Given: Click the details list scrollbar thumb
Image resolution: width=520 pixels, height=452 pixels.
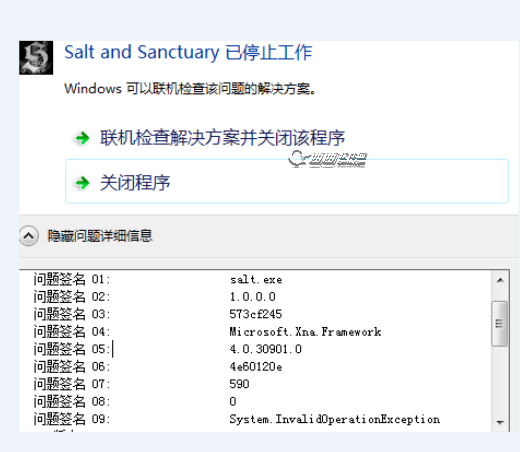Looking at the screenshot, I should (x=499, y=323).
